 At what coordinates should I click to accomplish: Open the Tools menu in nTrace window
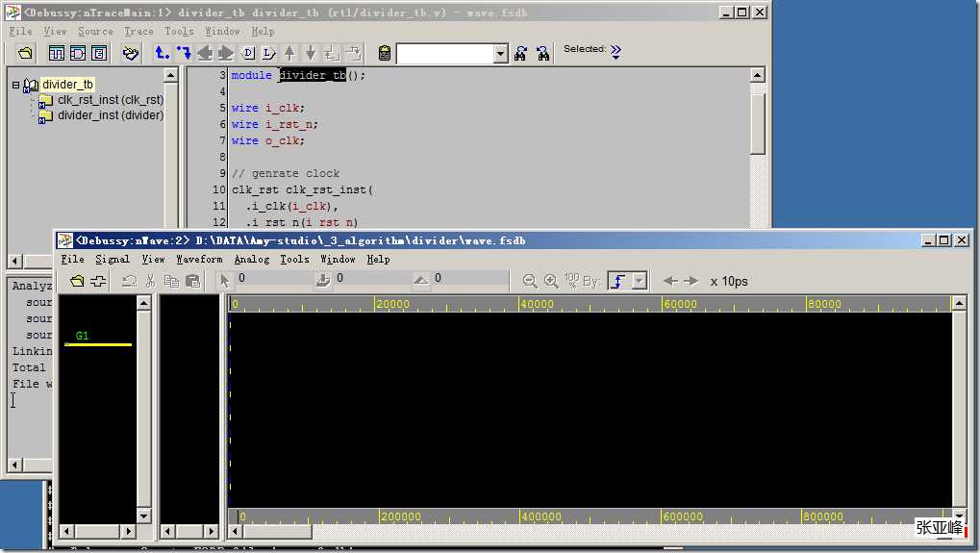point(179,31)
